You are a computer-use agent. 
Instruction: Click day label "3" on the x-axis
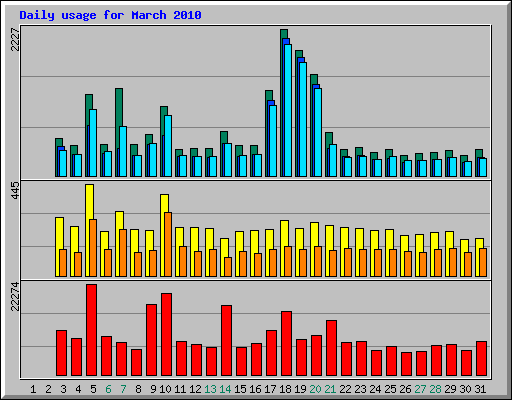(63, 389)
